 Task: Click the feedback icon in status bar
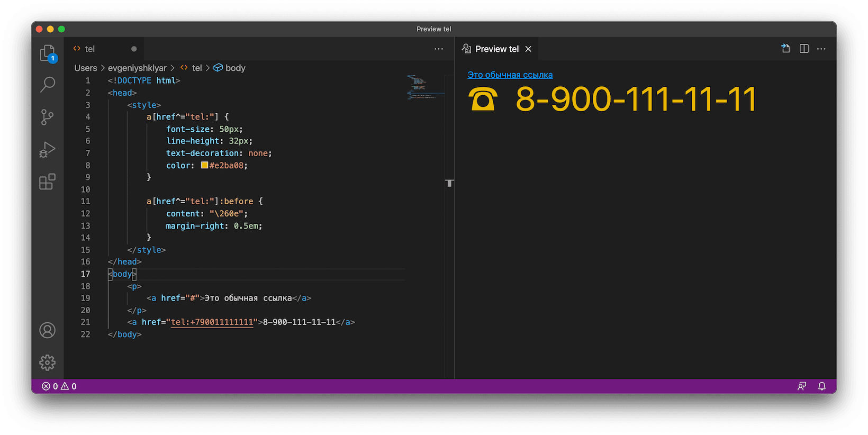[x=802, y=386]
